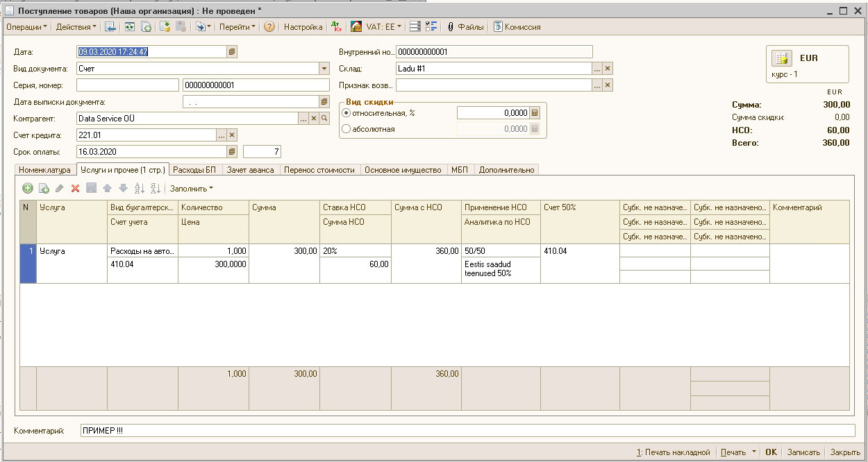The height and width of the screenshot is (462, 868).
Task: Switch to the Основное имущество tab
Action: 403,169
